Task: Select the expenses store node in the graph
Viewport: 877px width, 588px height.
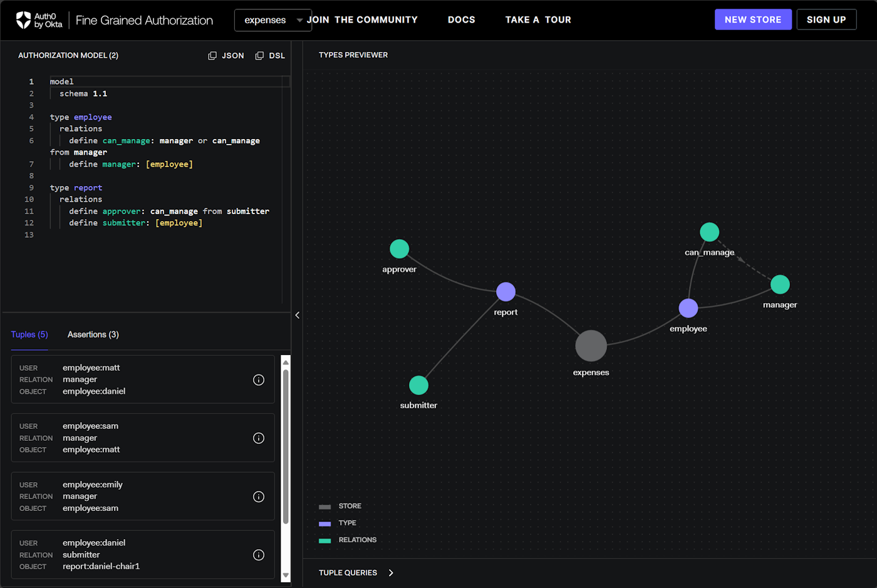Action: pos(591,346)
